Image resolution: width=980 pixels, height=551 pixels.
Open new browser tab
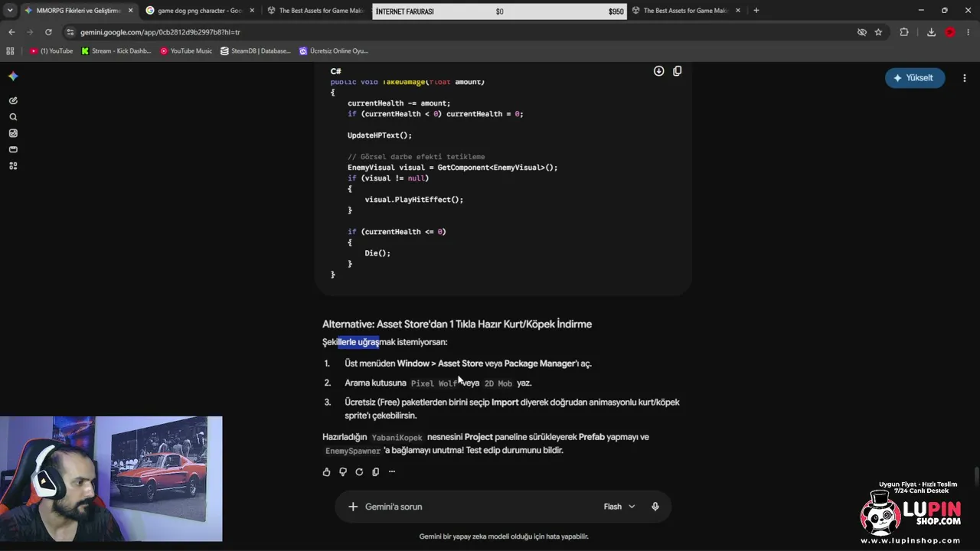pyautogui.click(x=756, y=11)
